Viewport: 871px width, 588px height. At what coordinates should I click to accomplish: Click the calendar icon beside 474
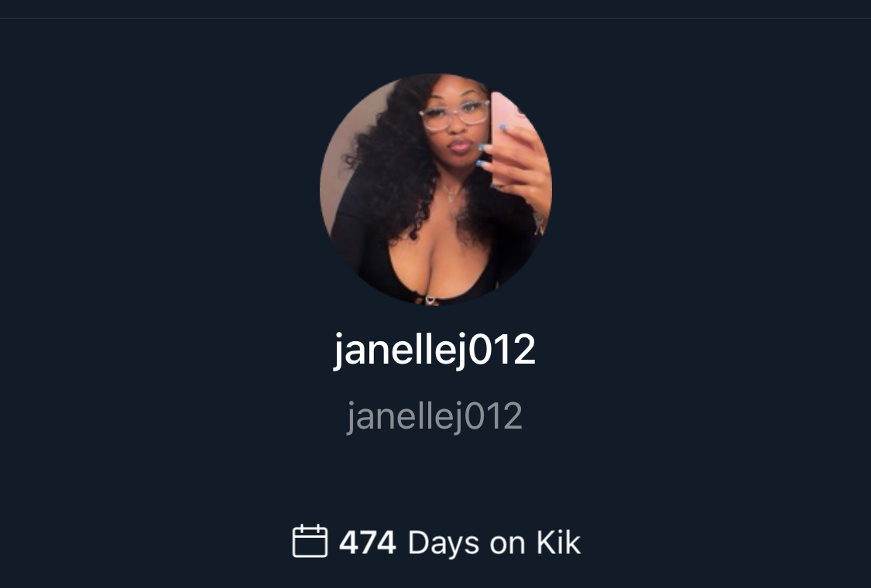coord(310,541)
